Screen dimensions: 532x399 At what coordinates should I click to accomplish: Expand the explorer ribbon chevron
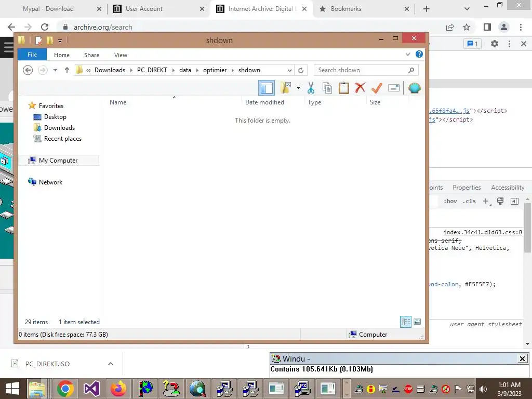tap(407, 54)
